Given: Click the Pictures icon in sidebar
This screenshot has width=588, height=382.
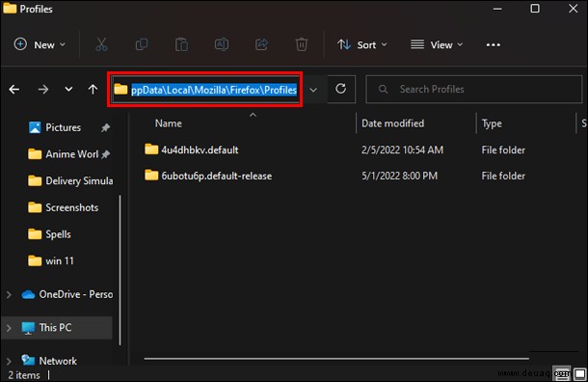Looking at the screenshot, I should point(35,127).
